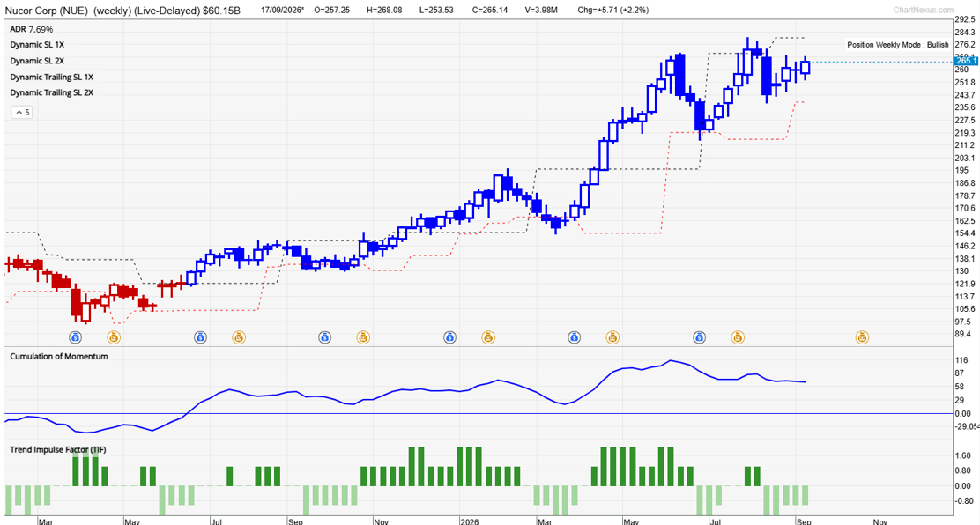Image resolution: width=980 pixels, height=525 pixels.
Task: Click the 130 price axis label
Action: (x=961, y=270)
